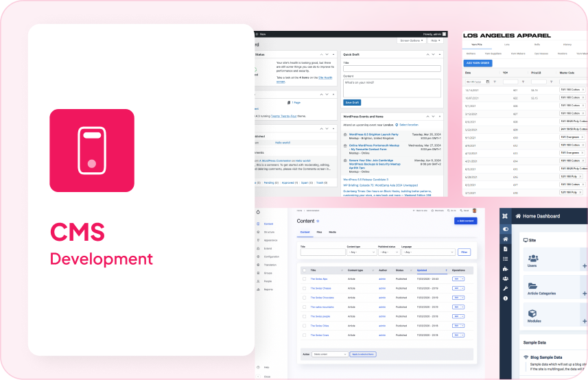Open the Users icon in Joomla's Site panel

pyautogui.click(x=532, y=258)
